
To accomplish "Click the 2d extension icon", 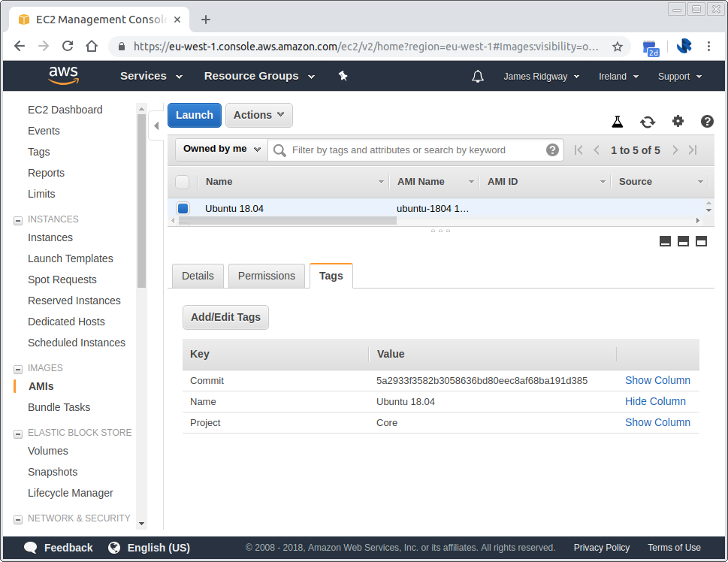I will click(x=651, y=48).
